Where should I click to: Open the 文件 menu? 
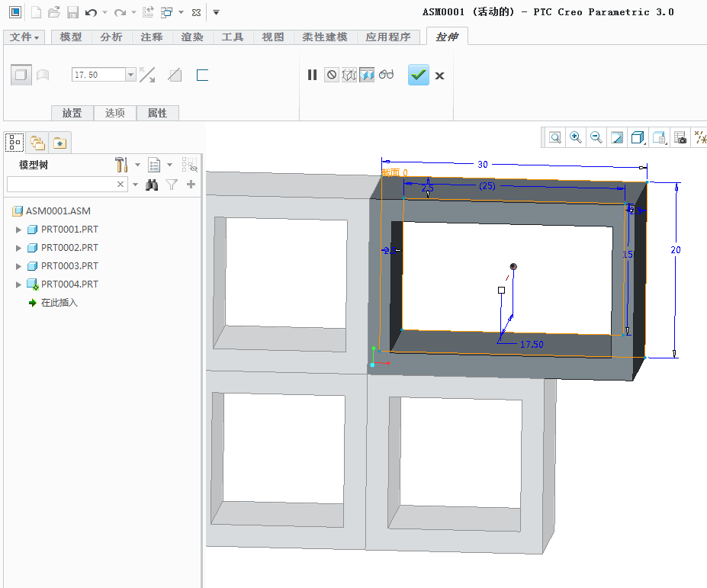[24, 37]
